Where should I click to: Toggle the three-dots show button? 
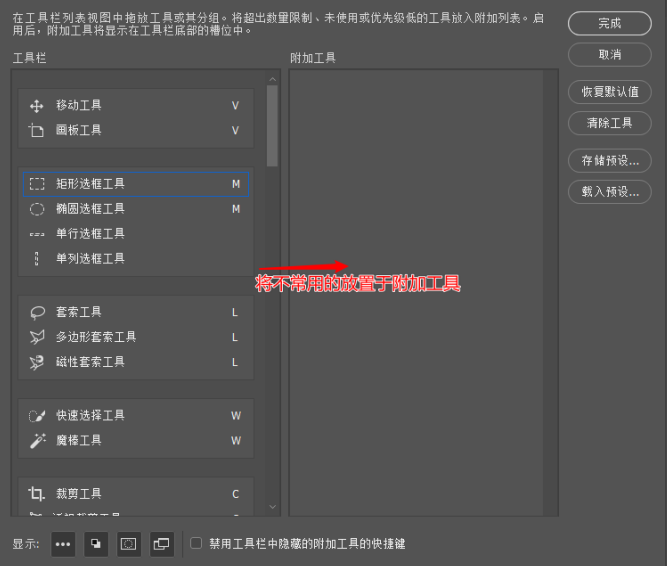(x=63, y=544)
